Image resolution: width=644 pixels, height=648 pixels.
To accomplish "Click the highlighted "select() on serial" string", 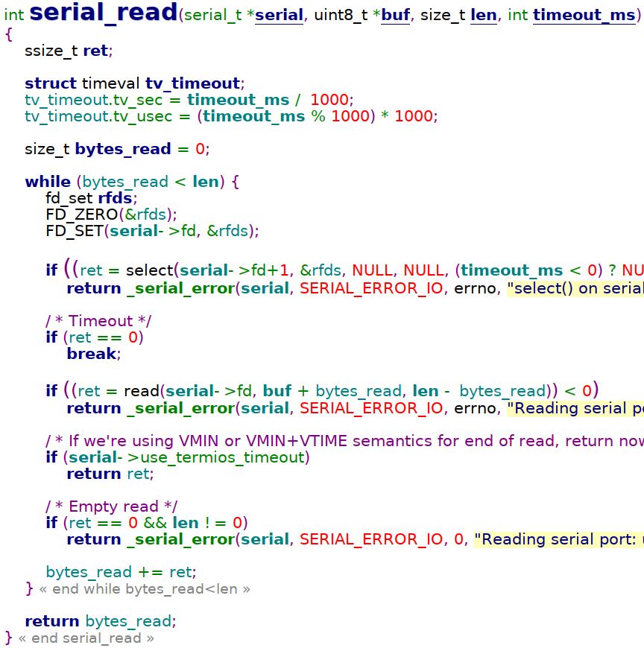I will (574, 288).
